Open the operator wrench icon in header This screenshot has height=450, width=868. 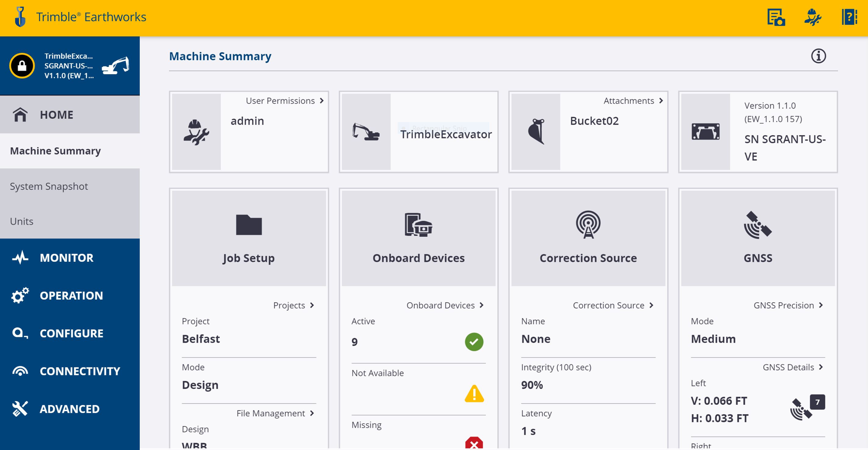click(813, 17)
